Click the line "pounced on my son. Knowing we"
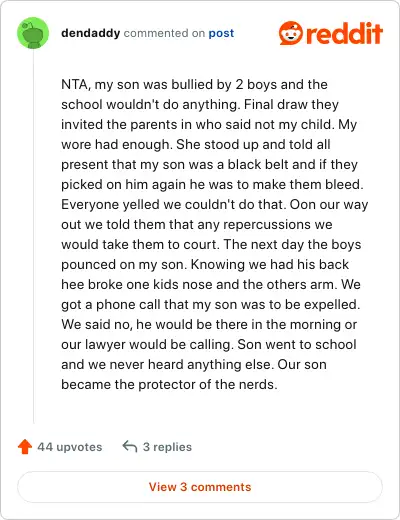 point(205,265)
